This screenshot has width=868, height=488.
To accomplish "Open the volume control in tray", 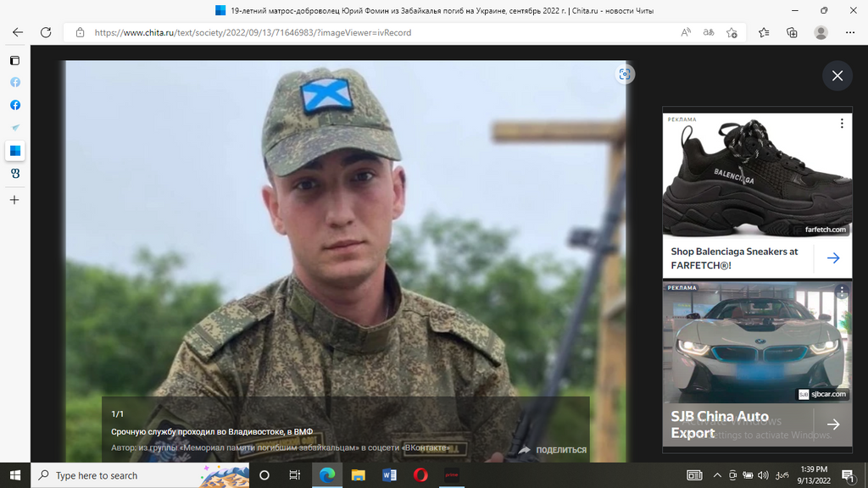I will click(764, 475).
